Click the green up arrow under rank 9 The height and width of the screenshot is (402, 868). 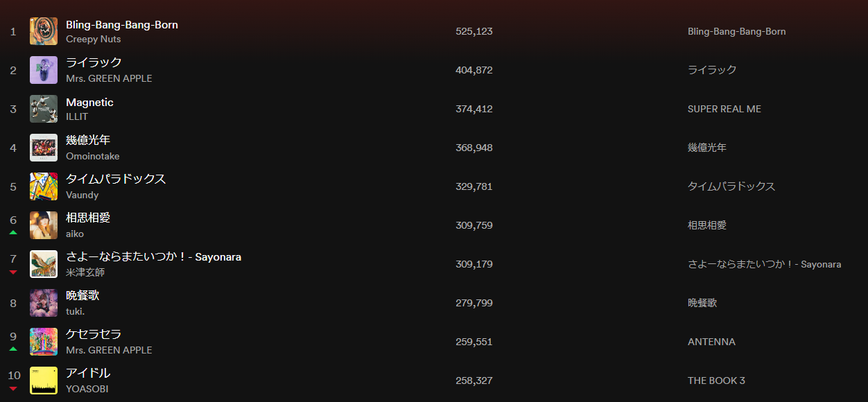pyautogui.click(x=13, y=349)
